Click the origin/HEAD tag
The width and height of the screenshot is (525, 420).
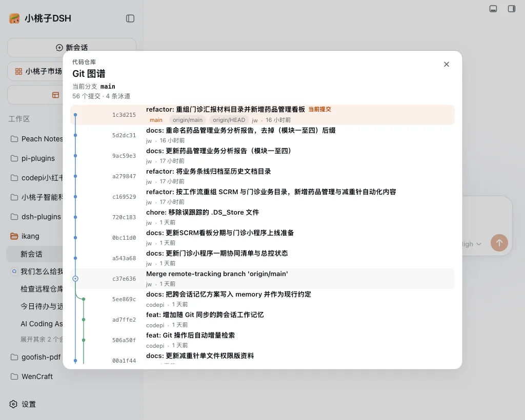coord(229,120)
